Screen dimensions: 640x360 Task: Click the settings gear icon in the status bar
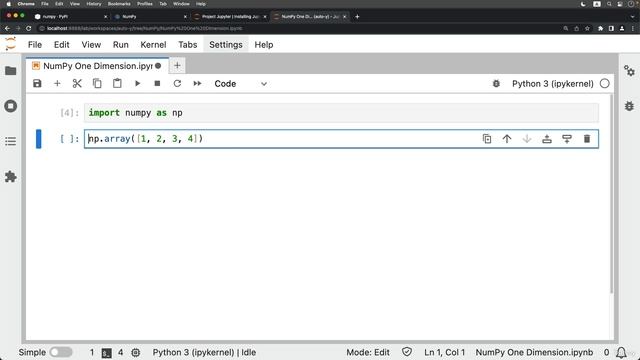pyautogui.click(x=136, y=352)
